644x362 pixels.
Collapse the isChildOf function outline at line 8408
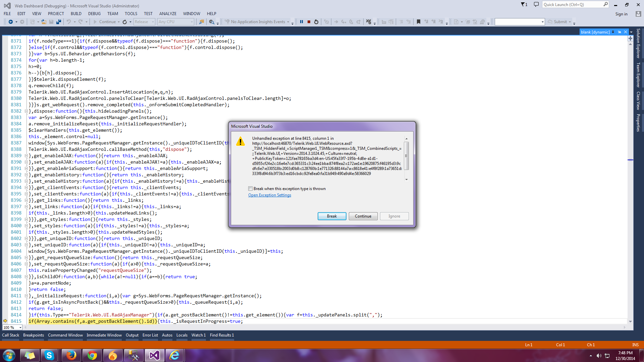click(x=26, y=277)
